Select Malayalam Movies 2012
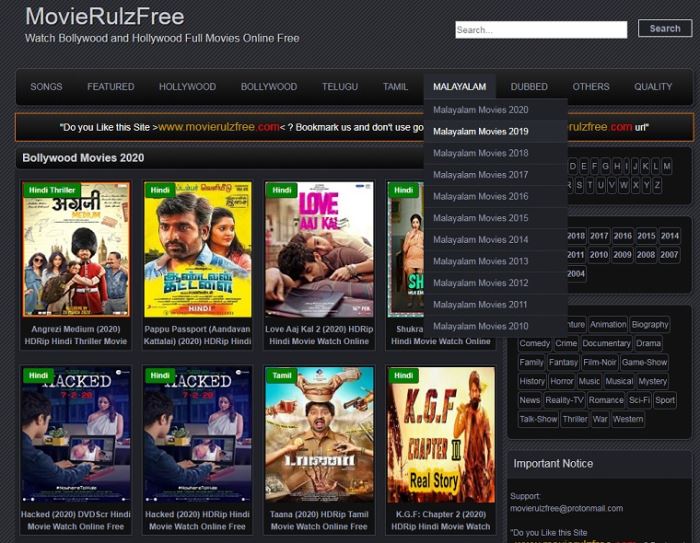The height and width of the screenshot is (543, 700). click(496, 283)
